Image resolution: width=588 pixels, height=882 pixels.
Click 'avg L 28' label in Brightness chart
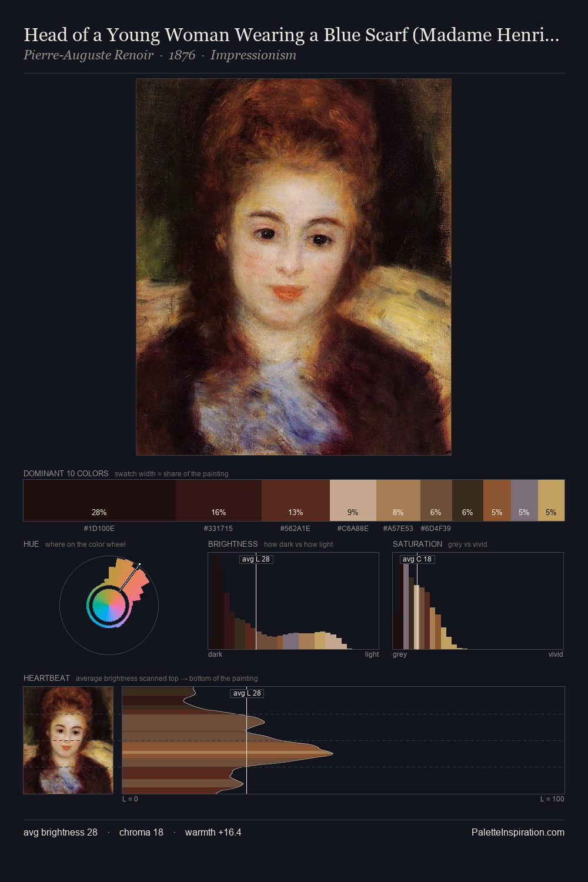(x=256, y=559)
